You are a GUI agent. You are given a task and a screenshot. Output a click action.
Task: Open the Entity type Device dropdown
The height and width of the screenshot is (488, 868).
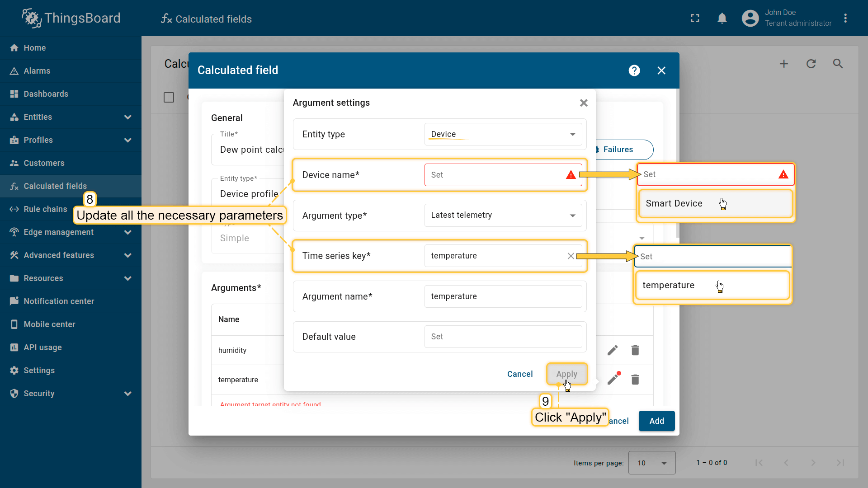click(503, 134)
